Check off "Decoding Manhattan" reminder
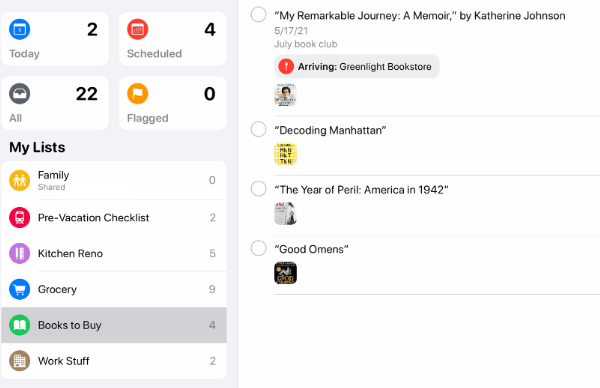 pyautogui.click(x=258, y=129)
